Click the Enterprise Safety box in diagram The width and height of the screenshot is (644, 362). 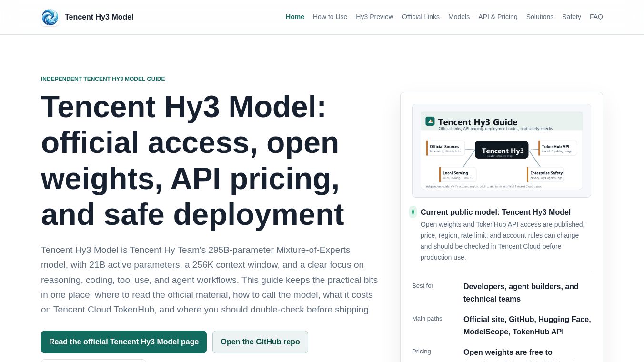[545, 174]
